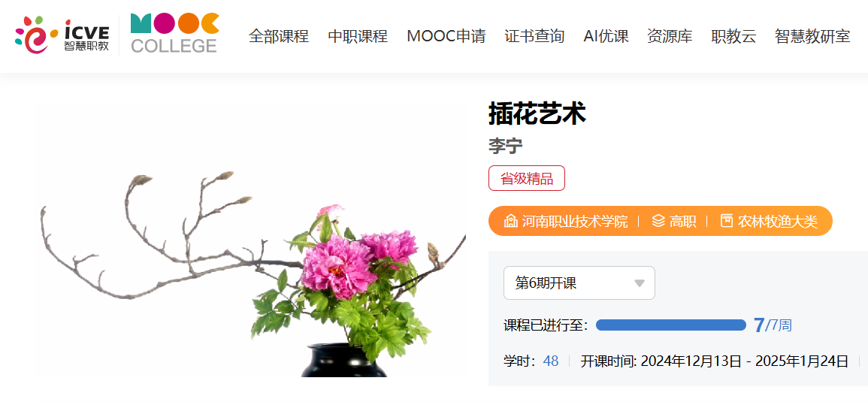Viewport: 868px width, 405px height.
Task: Click the book icon beside 农林牧渔大类
Action: tap(726, 222)
